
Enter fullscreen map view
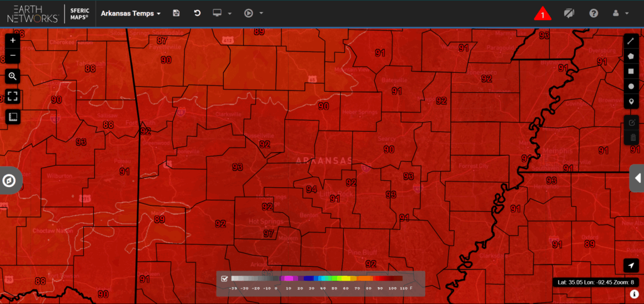pyautogui.click(x=13, y=97)
